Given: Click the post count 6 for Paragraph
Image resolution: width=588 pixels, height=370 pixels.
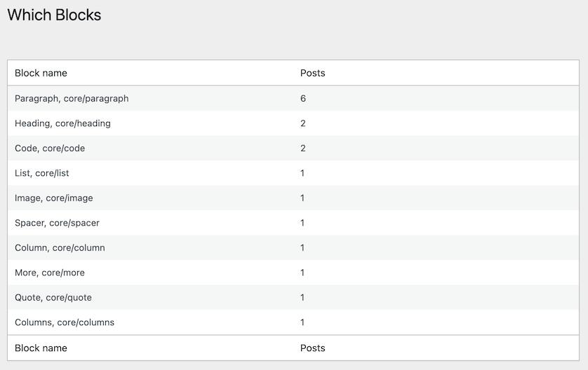Looking at the screenshot, I should (303, 99).
